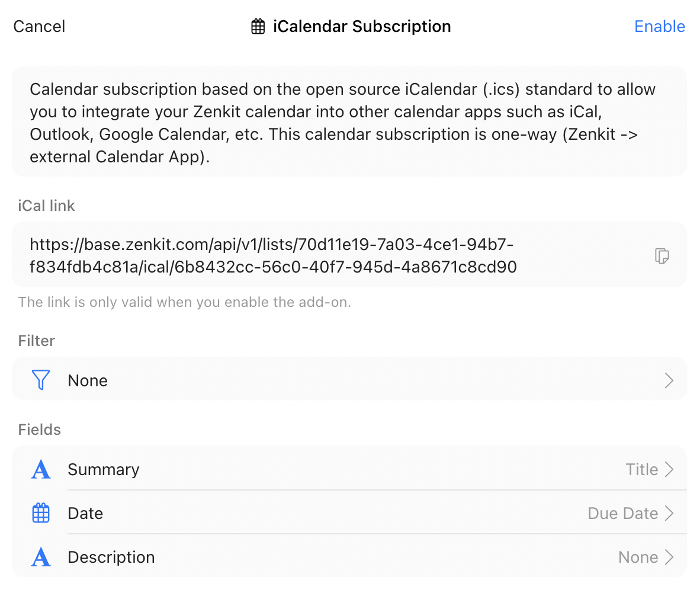Viewport: 700px width, 596px height.
Task: Change Date mapping from Due Date
Action: pyautogui.click(x=623, y=513)
